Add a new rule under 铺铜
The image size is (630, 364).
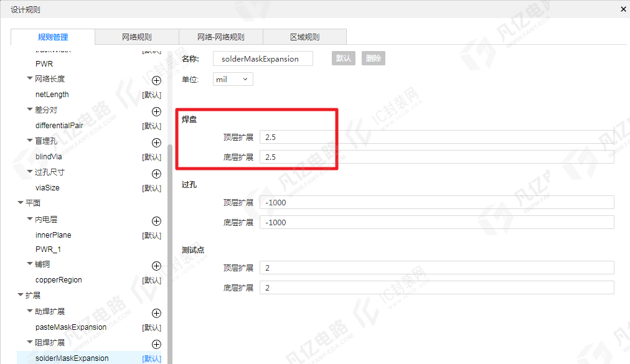pyautogui.click(x=156, y=266)
